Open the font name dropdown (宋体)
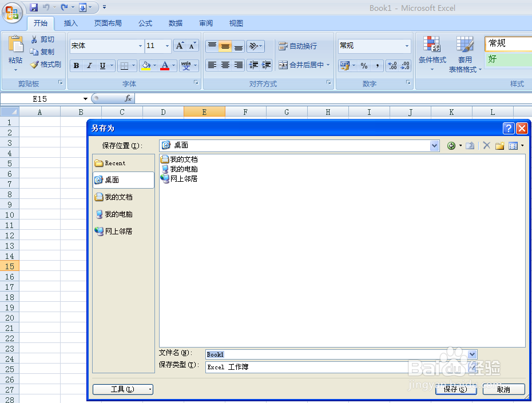The height and width of the screenshot is (403, 532). pos(140,46)
